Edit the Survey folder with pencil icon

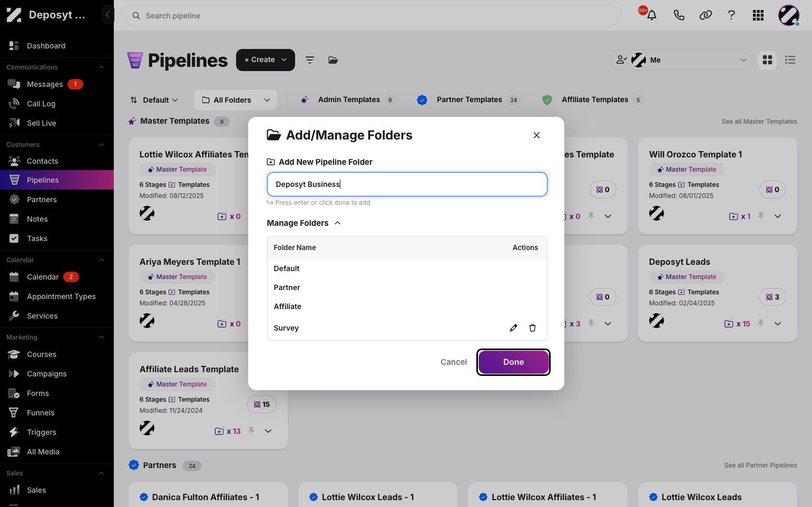[513, 328]
